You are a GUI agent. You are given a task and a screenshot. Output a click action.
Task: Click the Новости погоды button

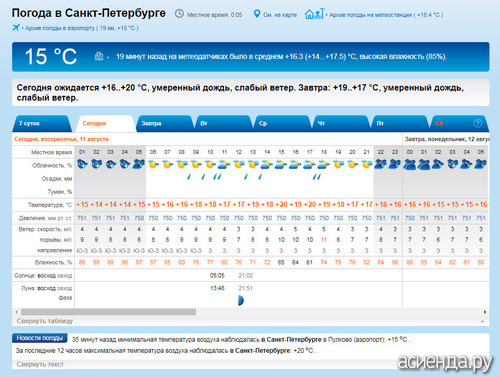point(40,338)
